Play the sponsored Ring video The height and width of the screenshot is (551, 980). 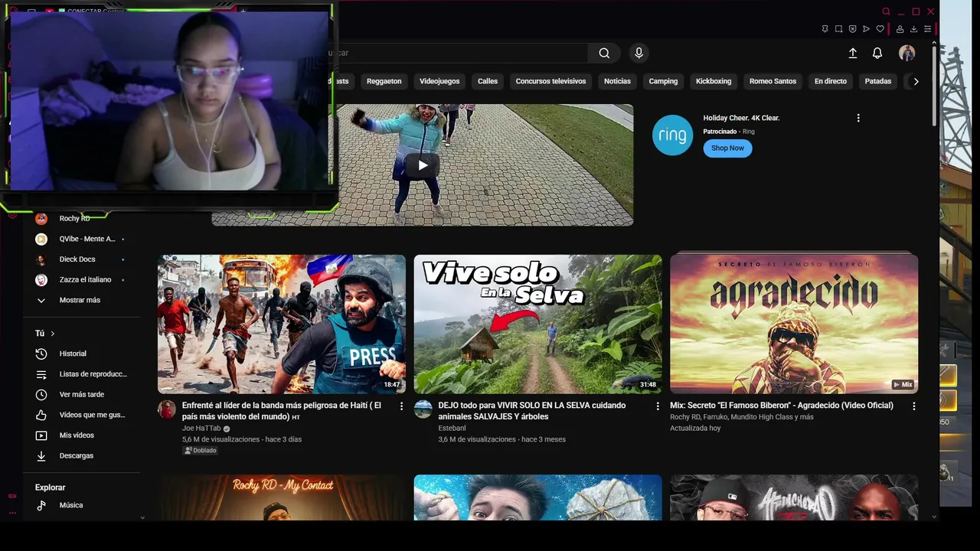[423, 165]
